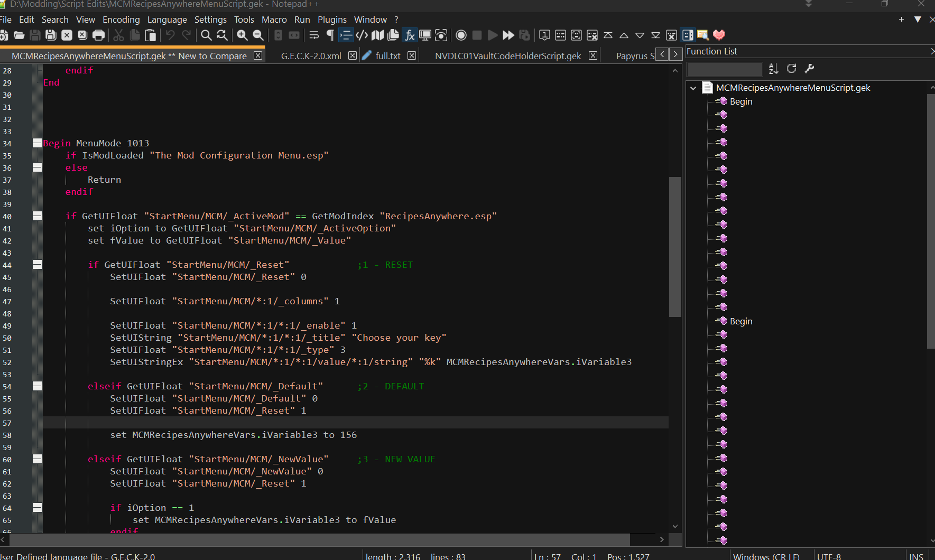Click the editor vertical scrollbar thumb
The image size is (935, 560).
pos(675,247)
